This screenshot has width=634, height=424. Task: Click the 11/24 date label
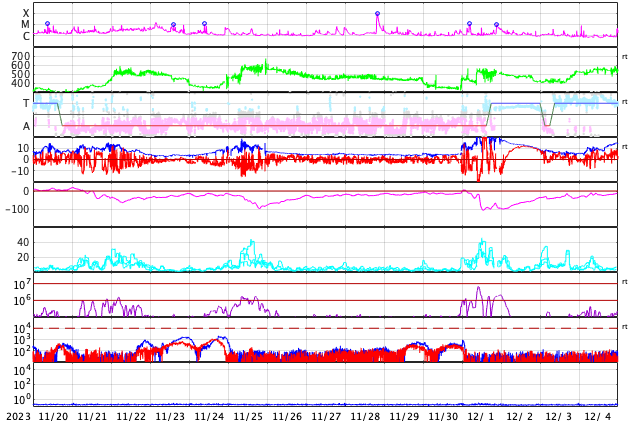(209, 416)
